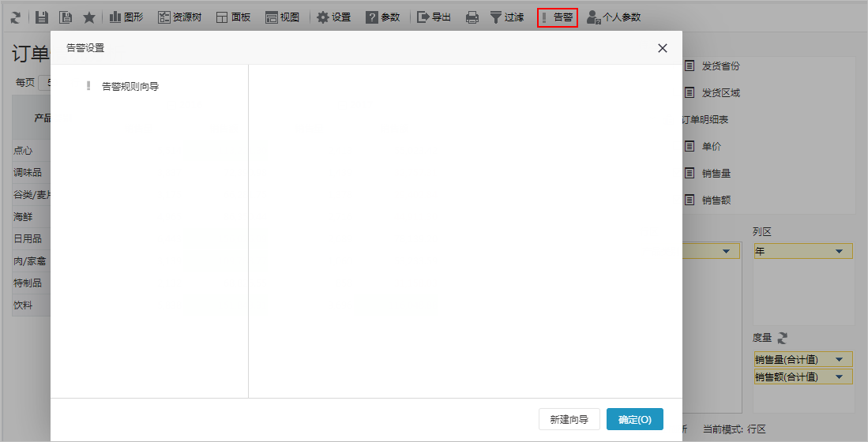
Task: Click the 销售额 field icon
Action: tap(690, 200)
